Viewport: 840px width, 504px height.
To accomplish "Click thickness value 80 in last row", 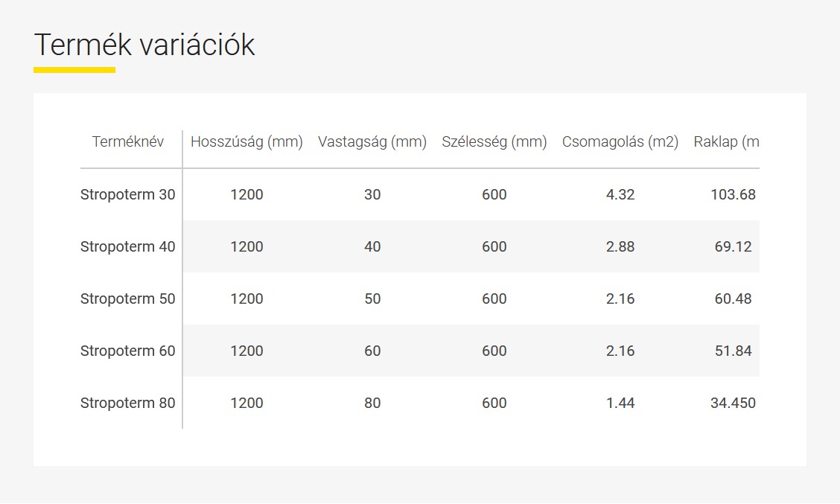I will (372, 403).
